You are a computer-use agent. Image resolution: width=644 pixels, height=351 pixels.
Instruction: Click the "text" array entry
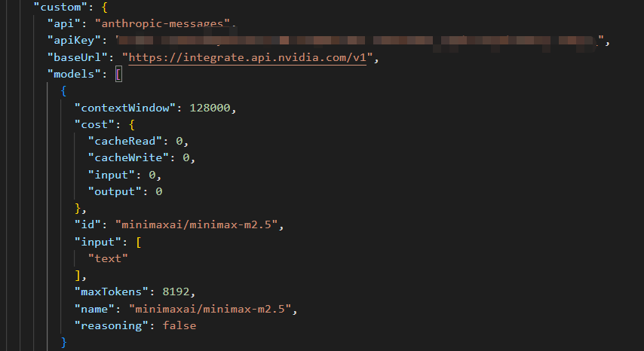pos(108,258)
